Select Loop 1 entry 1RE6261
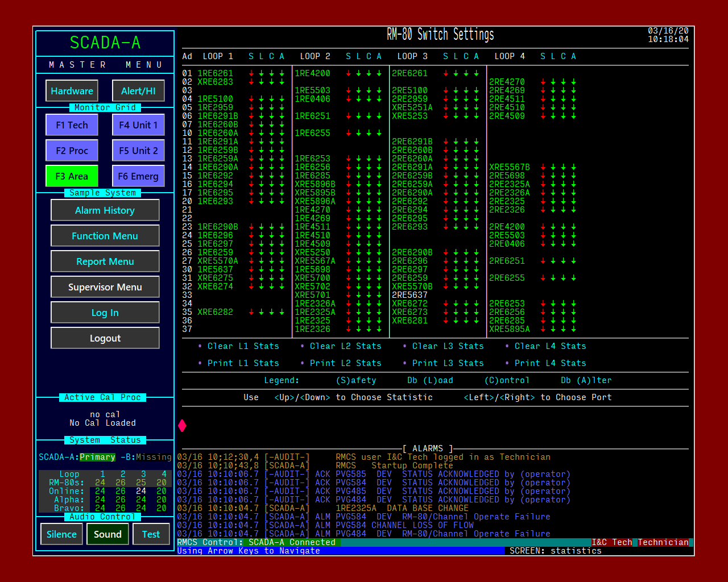 click(x=216, y=73)
